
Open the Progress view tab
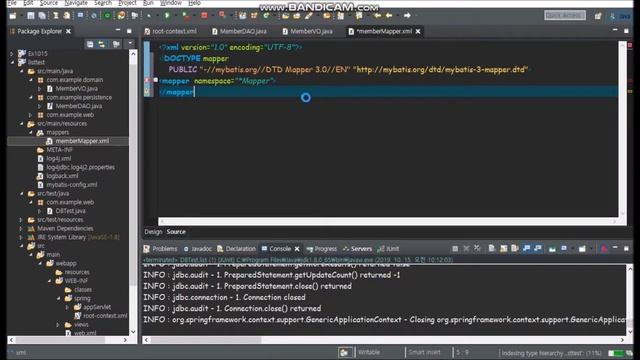[322, 249]
